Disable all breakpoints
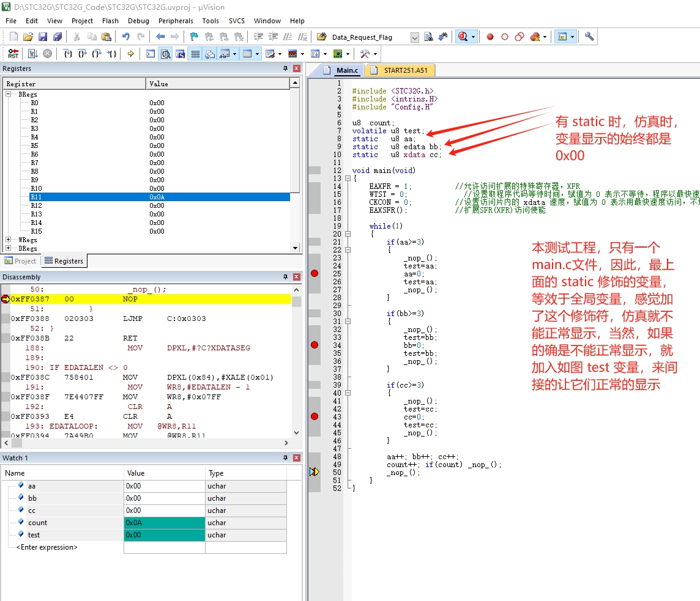The width and height of the screenshot is (700, 601). (519, 37)
